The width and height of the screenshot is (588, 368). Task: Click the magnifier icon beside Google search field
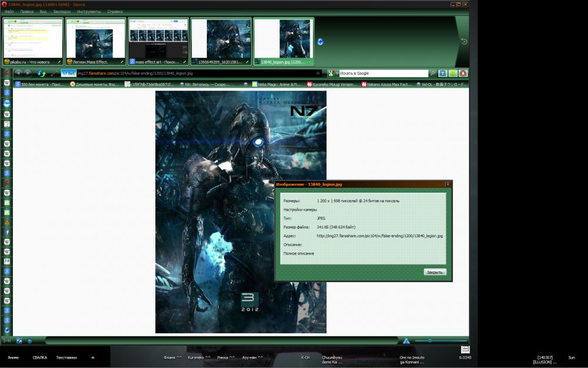click(432, 73)
